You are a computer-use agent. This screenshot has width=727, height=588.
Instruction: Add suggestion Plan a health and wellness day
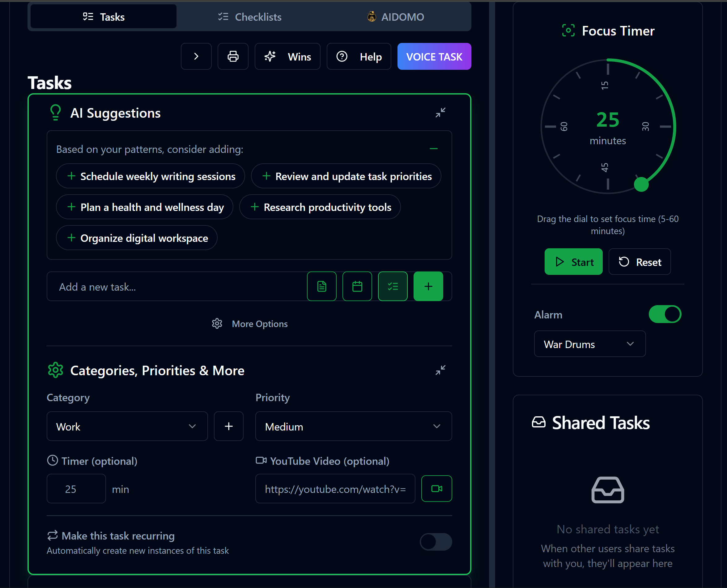click(144, 207)
